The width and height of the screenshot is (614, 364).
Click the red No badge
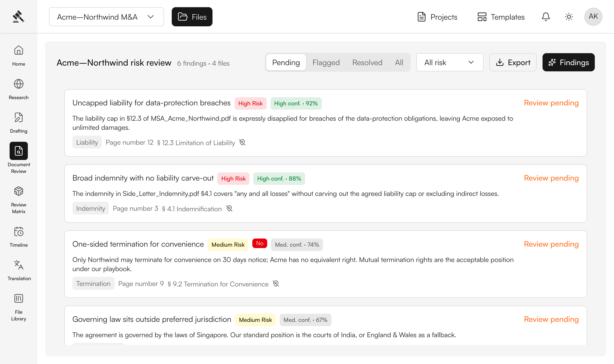click(260, 243)
